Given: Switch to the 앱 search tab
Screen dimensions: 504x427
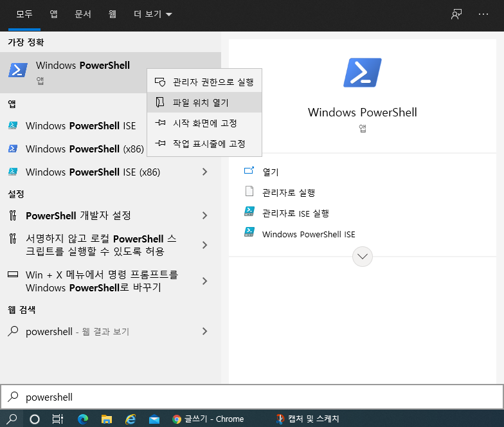Looking at the screenshot, I should click(x=53, y=14).
